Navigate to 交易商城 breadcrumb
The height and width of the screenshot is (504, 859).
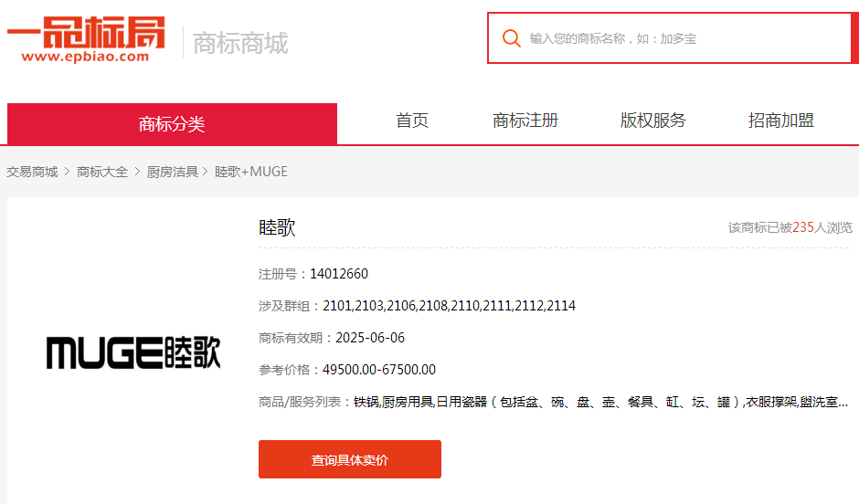coord(32,172)
